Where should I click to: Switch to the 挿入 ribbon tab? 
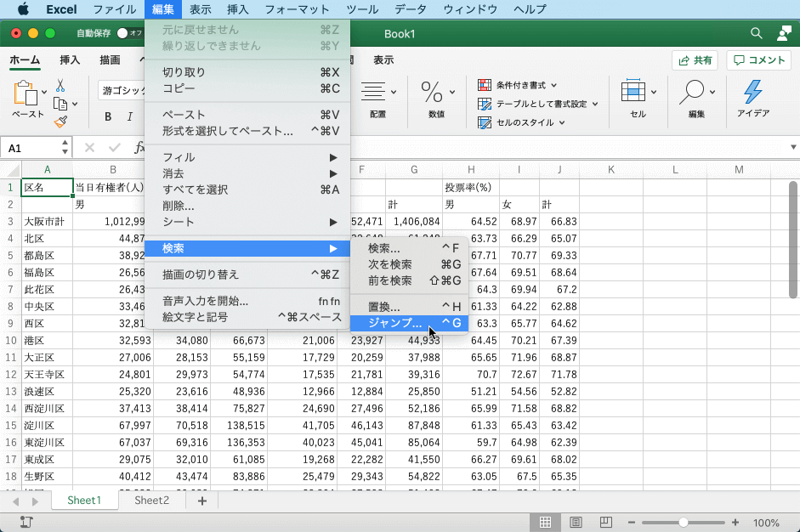70,59
